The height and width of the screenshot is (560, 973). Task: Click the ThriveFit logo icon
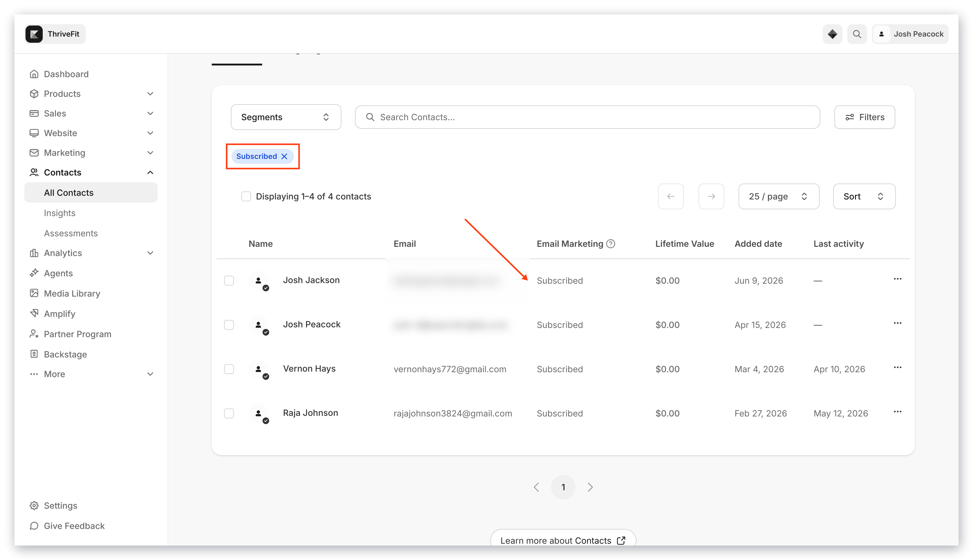(x=34, y=34)
